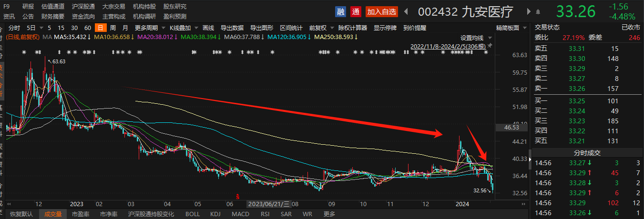
Task: Open 更多 indicators tab
Action: [x=329, y=214]
